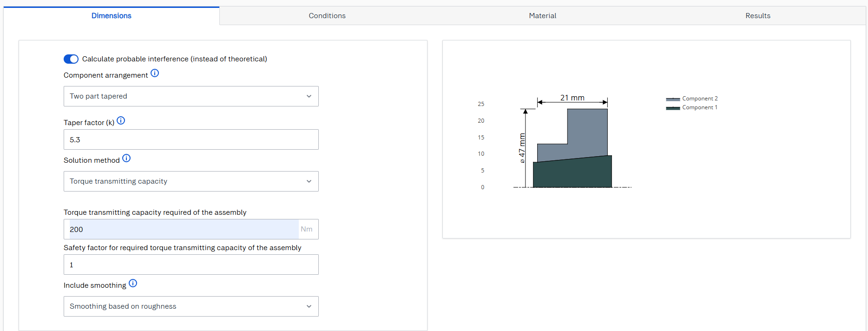Click the safety factor input field
The width and height of the screenshot is (868, 331).
(x=191, y=265)
